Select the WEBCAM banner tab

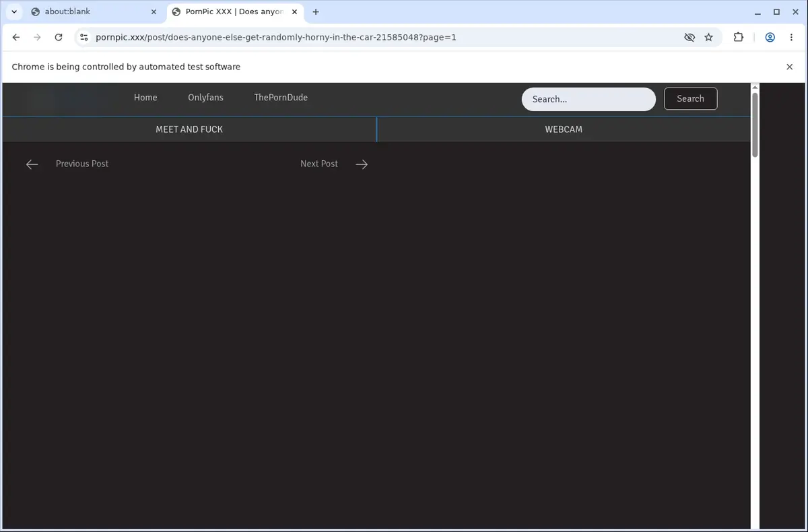[564, 129]
